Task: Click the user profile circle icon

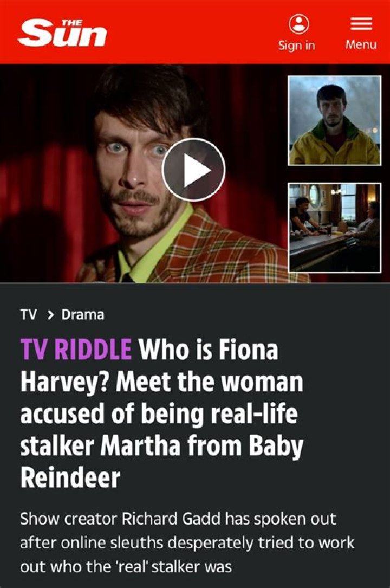Action: [298, 24]
